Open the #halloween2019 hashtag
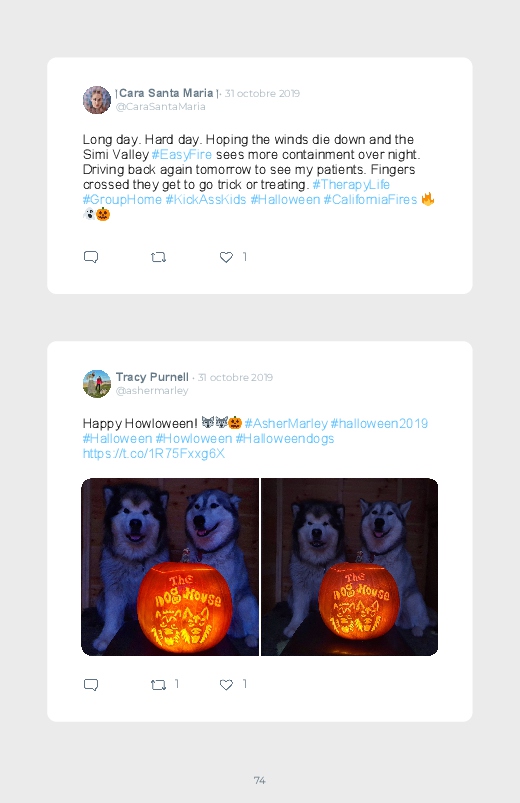This screenshot has width=520, height=803. (379, 424)
